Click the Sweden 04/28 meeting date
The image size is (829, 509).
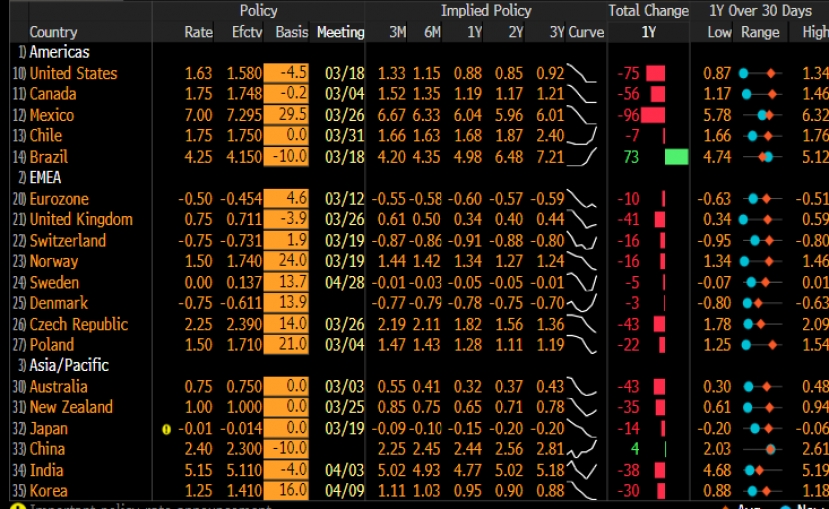[344, 282]
